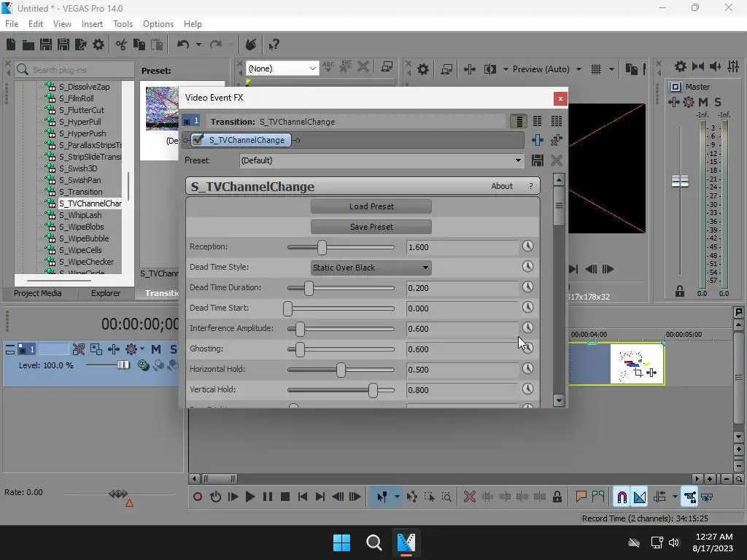This screenshot has height=560, width=747.
Task: Click the What's This help cursor icon
Action: pyautogui.click(x=274, y=44)
